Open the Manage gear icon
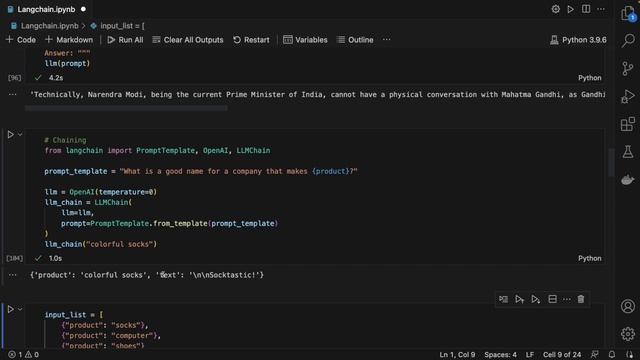 tap(628, 334)
